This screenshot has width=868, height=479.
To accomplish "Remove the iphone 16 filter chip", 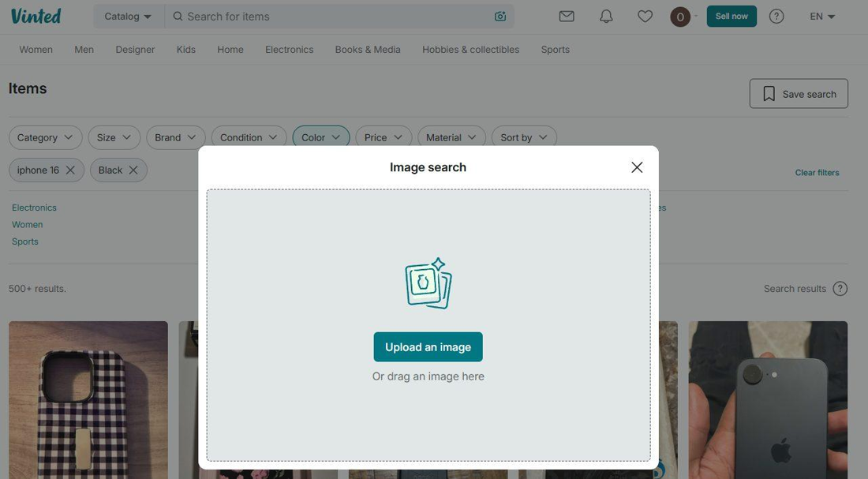I will click(70, 170).
